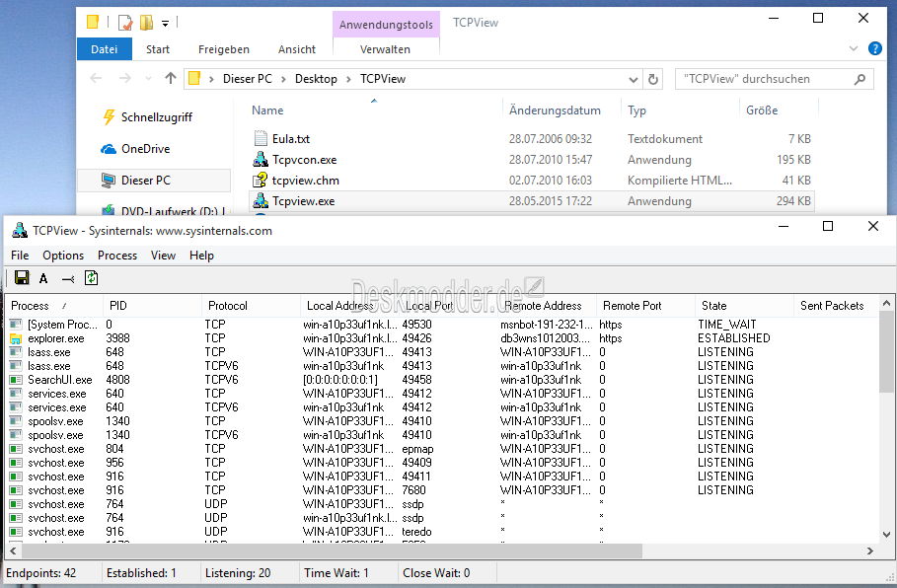Click the Explorer help question mark icon

coord(874,48)
